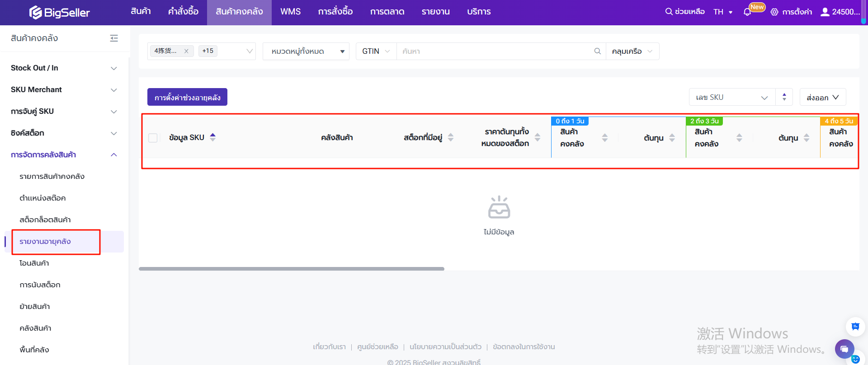Click นโยบายความเป็นส่วนตัว footer link
Viewport: 868px width, 365px height.
click(445, 347)
